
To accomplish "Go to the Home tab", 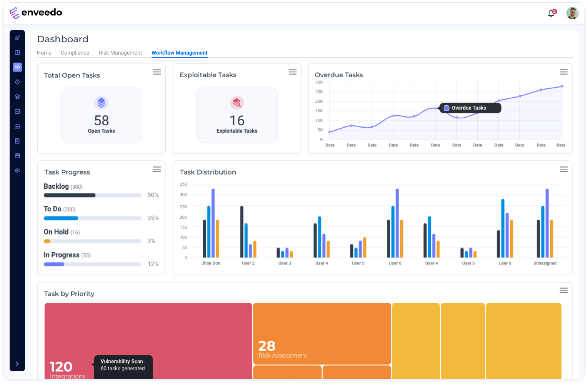I will (x=44, y=53).
